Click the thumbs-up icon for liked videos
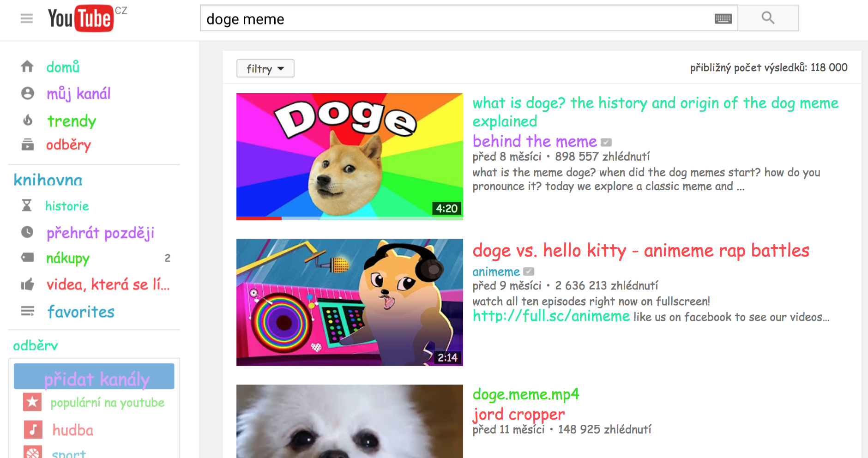This screenshot has width=868, height=458. pos(27,285)
